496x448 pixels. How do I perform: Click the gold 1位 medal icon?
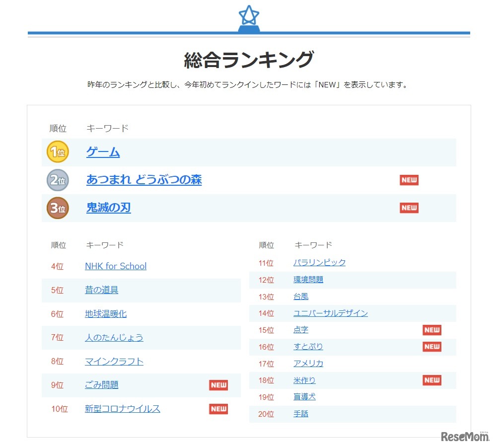(58, 152)
